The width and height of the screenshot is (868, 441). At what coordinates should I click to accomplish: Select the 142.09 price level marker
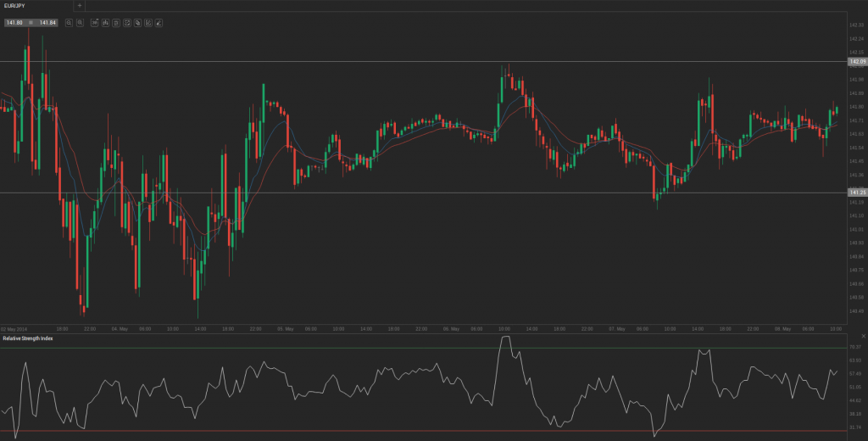pyautogui.click(x=858, y=62)
